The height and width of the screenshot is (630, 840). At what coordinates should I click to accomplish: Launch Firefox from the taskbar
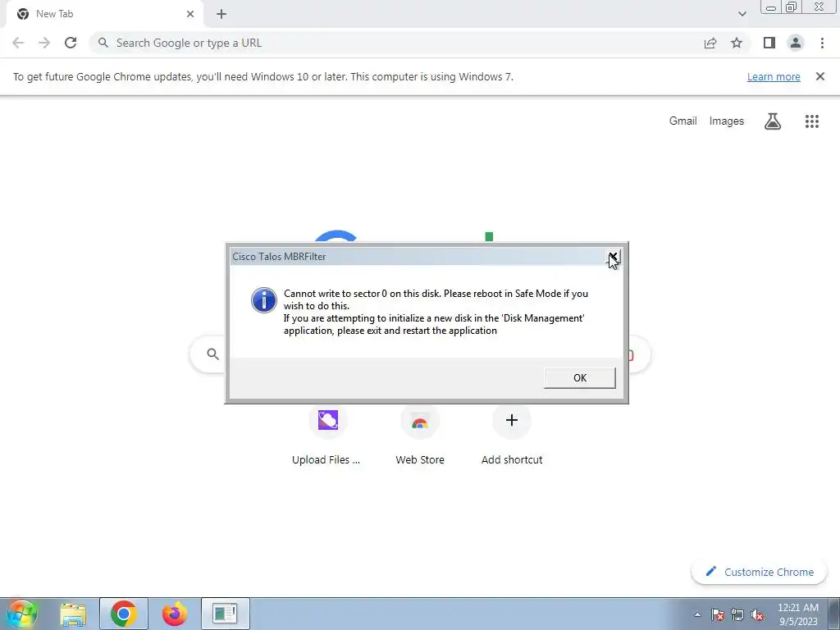tap(175, 614)
